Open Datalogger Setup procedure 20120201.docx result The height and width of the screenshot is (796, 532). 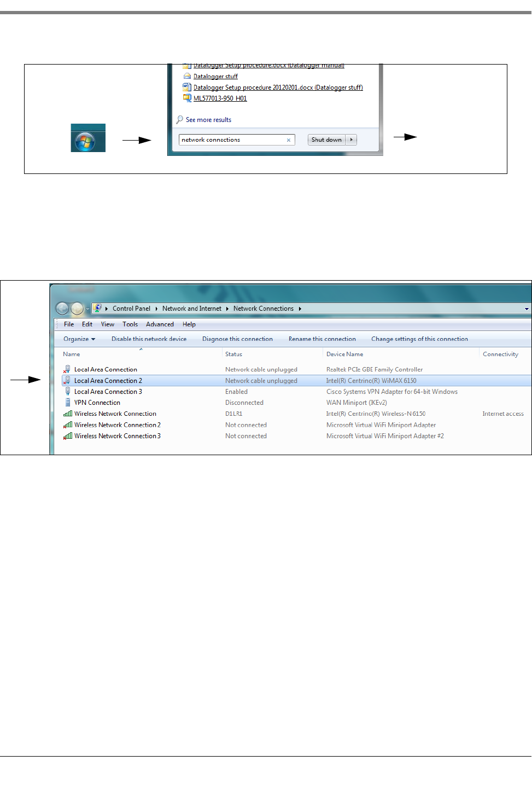point(278,88)
